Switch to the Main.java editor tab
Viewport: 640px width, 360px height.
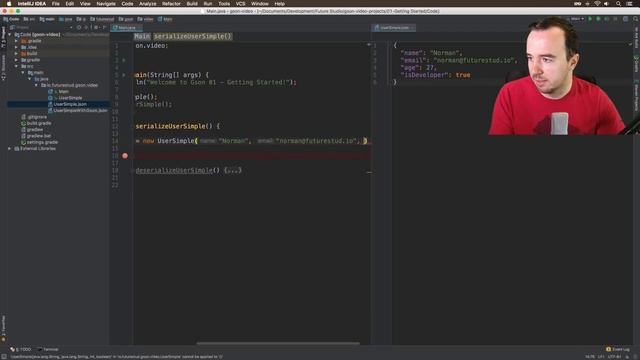[x=127, y=28]
